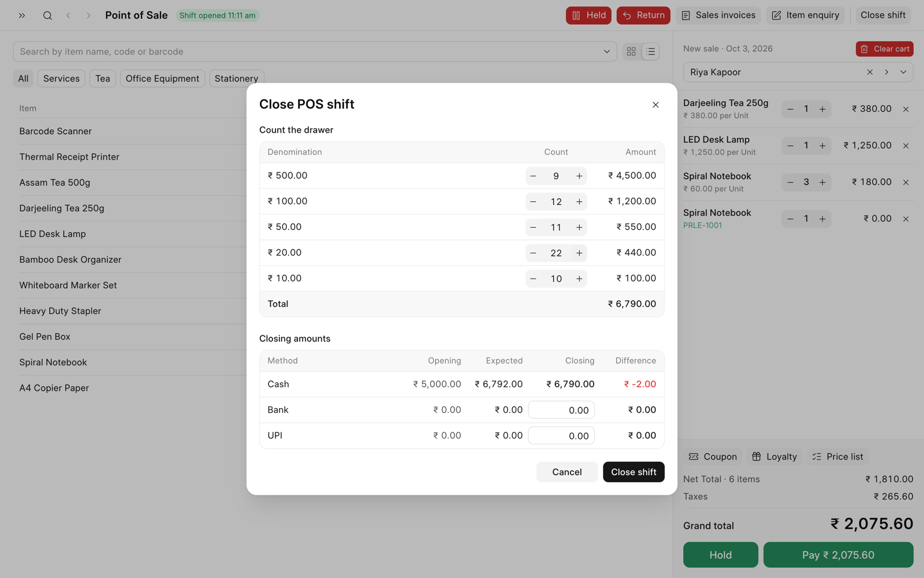Viewport: 924px width, 578px height.
Task: Go back with left arrow icon
Action: click(68, 16)
